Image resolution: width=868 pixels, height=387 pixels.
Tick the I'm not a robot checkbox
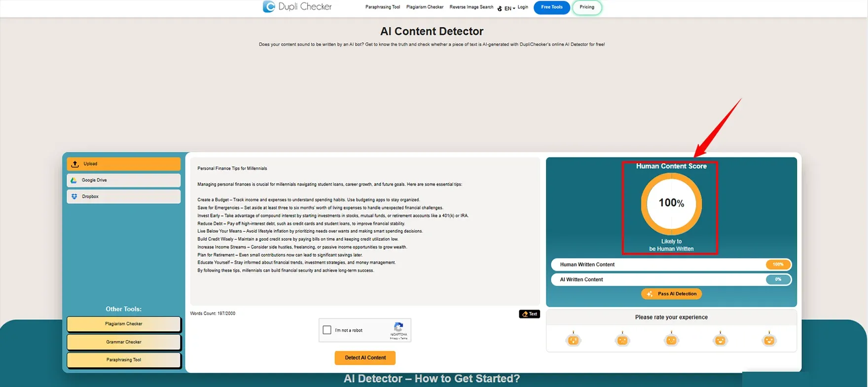click(x=327, y=330)
